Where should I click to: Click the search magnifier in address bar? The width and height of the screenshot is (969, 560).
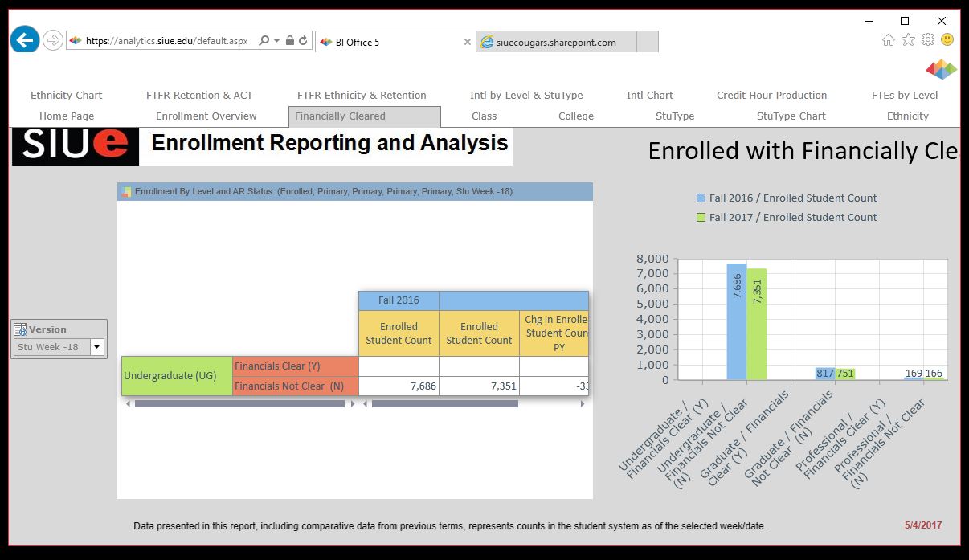click(x=264, y=40)
